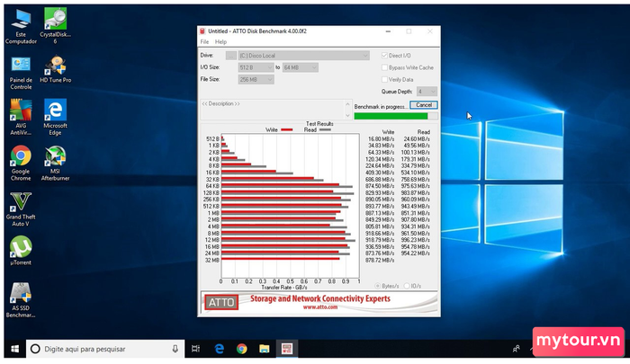Viewport: 630px width, 364px height.
Task: Open AS SSD Benchmark desktop icon
Action: [x=21, y=300]
